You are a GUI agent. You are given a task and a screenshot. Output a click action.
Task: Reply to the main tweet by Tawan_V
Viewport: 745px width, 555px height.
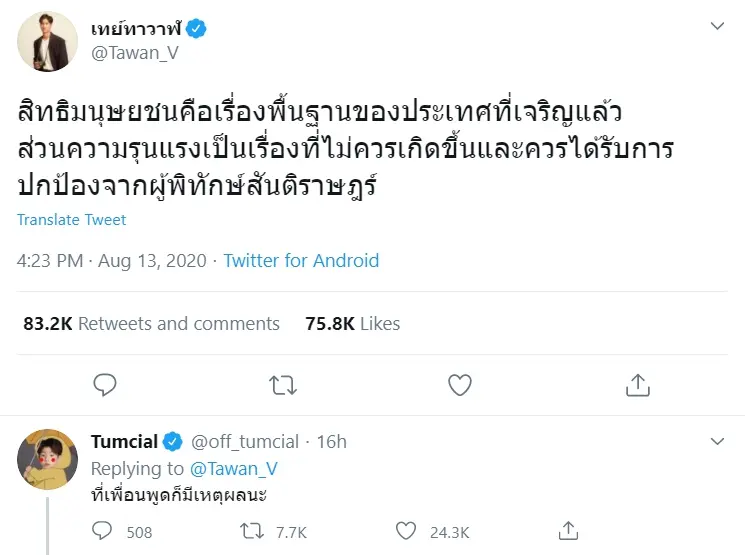[x=105, y=385]
